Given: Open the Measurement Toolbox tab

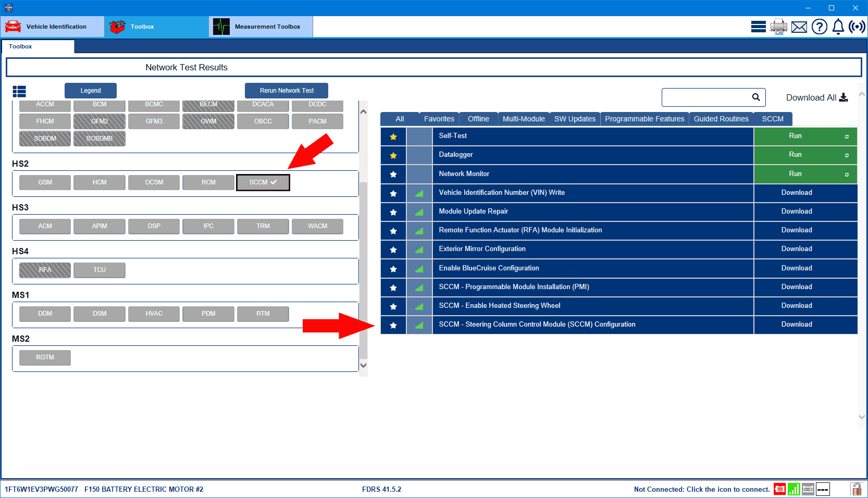Looking at the screenshot, I should [261, 27].
